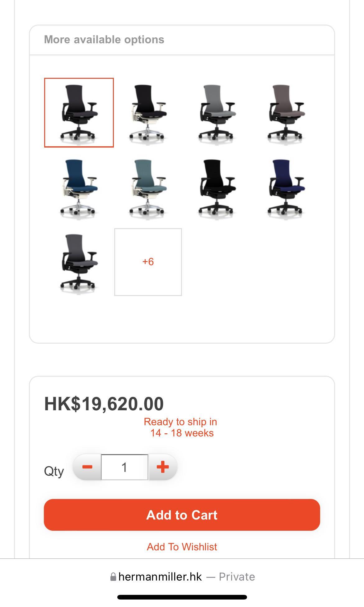Image resolution: width=364 pixels, height=607 pixels.
Task: Increase quantity with the plus button
Action: coord(163,467)
